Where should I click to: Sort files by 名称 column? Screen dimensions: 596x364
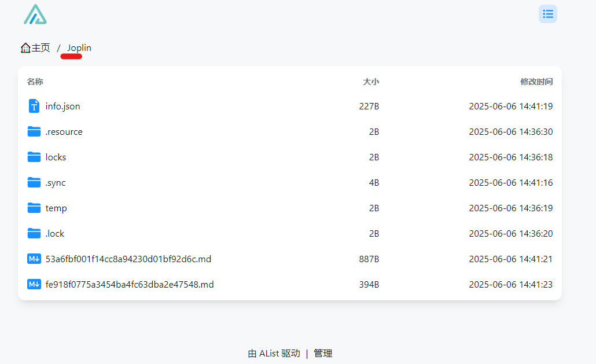[x=35, y=82]
